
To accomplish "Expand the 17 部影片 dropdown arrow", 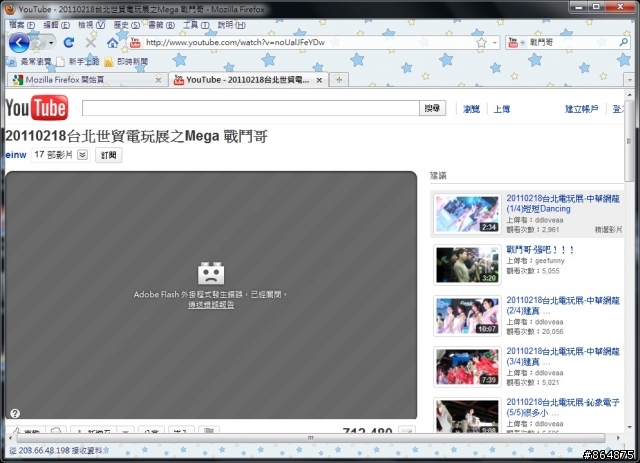I will (82, 155).
